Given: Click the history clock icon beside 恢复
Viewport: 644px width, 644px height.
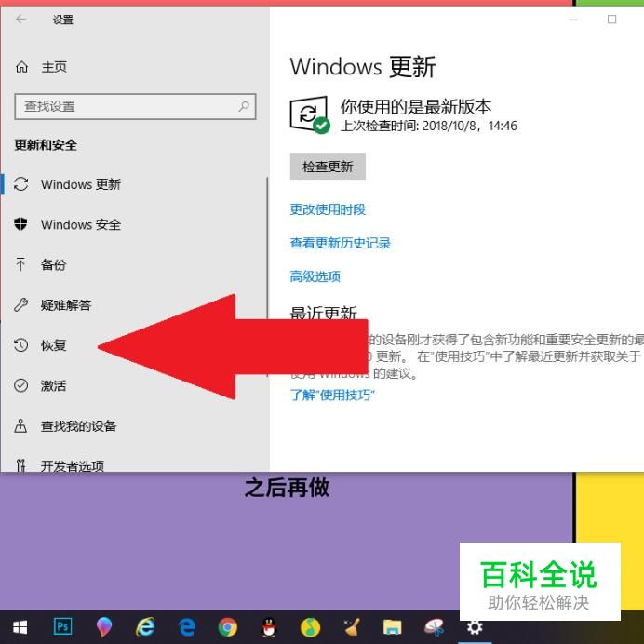Looking at the screenshot, I should coord(20,345).
